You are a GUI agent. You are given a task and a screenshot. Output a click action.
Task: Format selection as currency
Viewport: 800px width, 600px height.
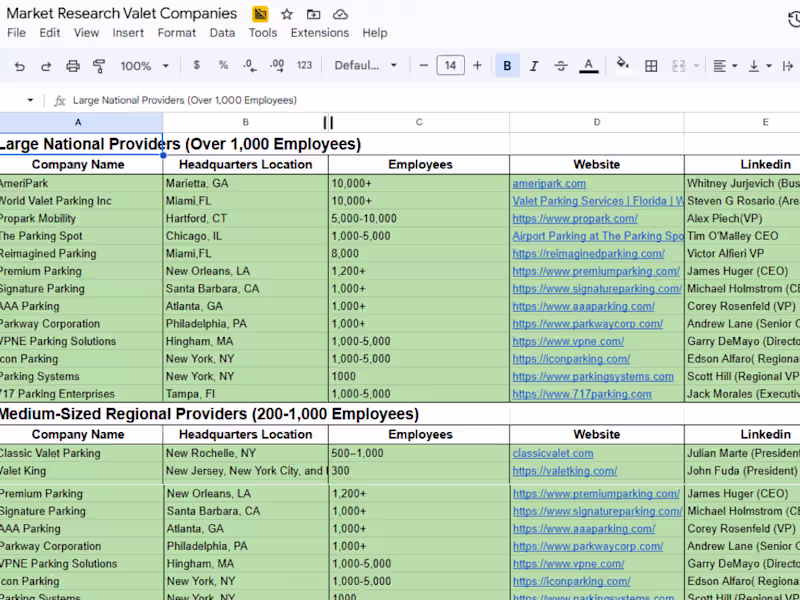click(x=196, y=66)
